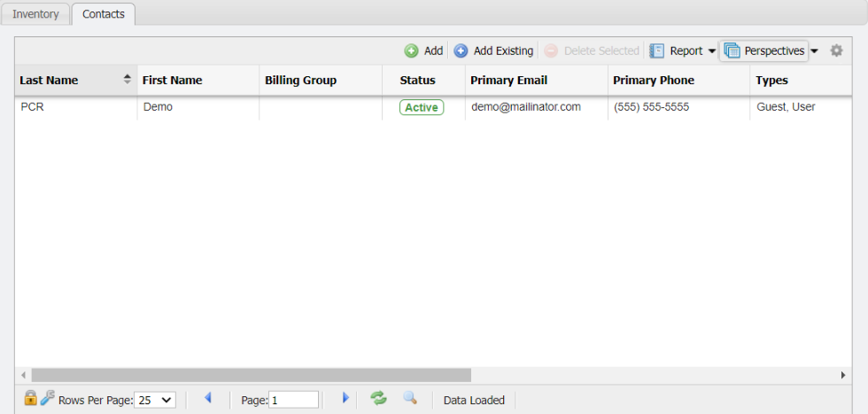The image size is (868, 414).
Task: Select the Contacts tab
Action: click(104, 14)
